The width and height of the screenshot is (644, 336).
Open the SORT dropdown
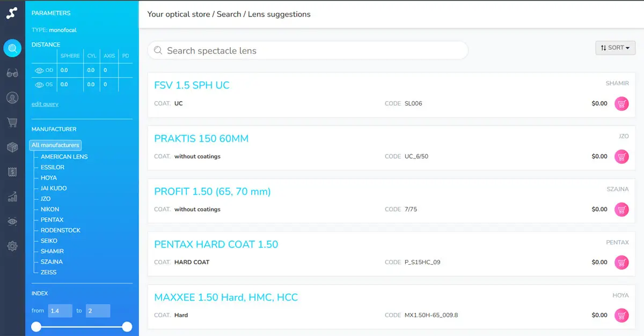tap(616, 48)
